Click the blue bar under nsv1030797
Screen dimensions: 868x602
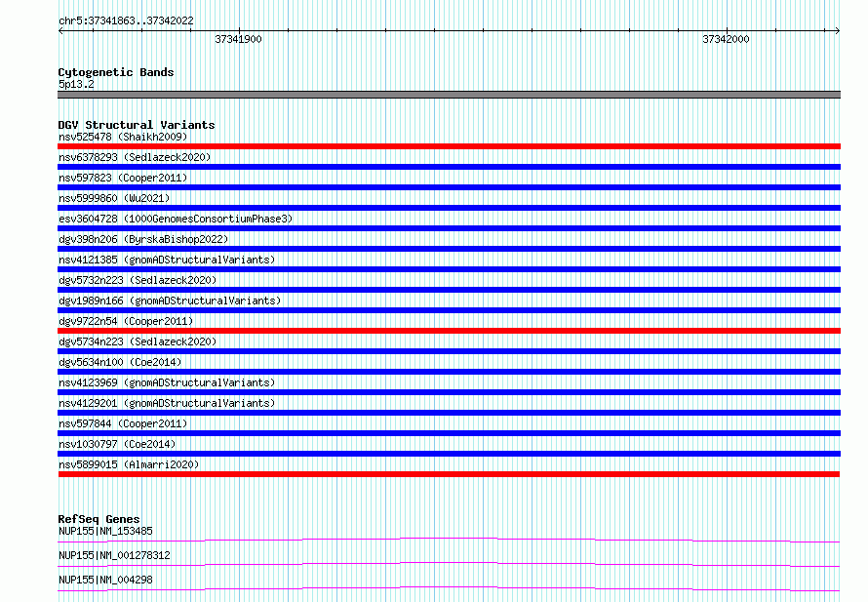point(449,454)
